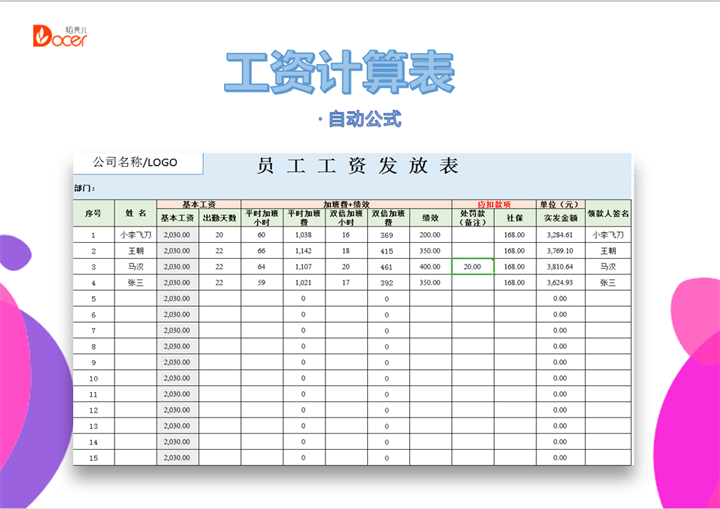Click the empty name cell in row 5

pos(135,299)
